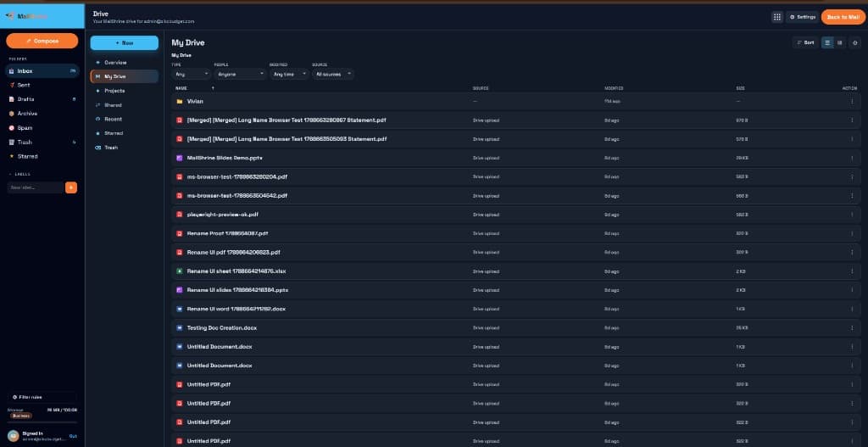Select ms-browser-test-1788663280204.pdf file
868x447 pixels.
point(237,176)
